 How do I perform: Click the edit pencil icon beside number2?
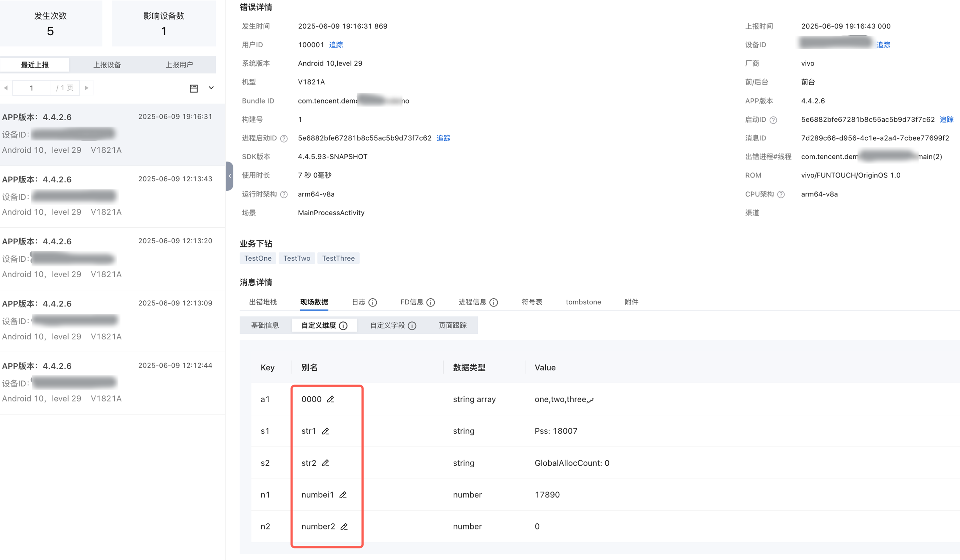tap(344, 526)
